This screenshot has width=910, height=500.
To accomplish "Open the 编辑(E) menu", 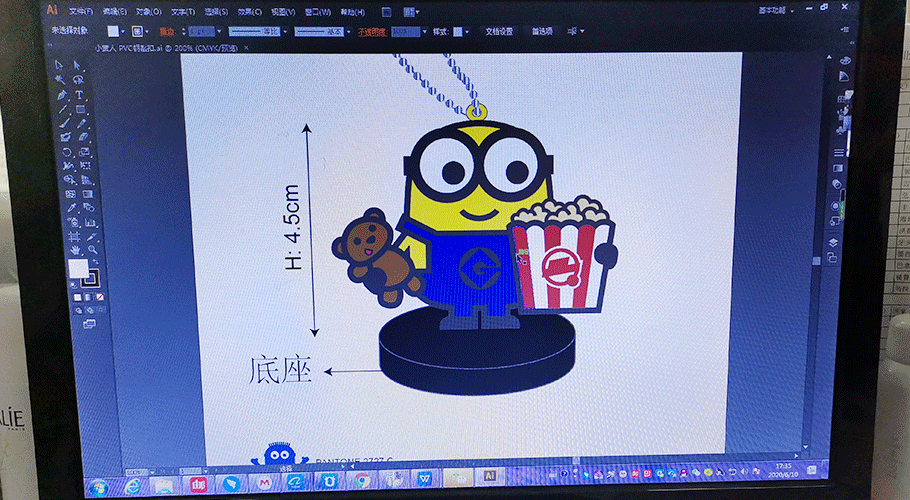I will coord(114,12).
